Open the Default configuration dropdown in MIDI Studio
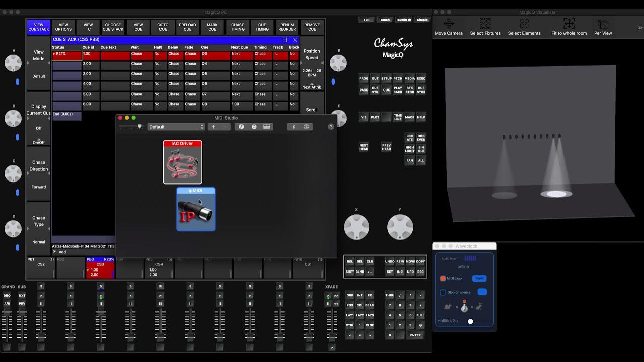 coord(176,127)
